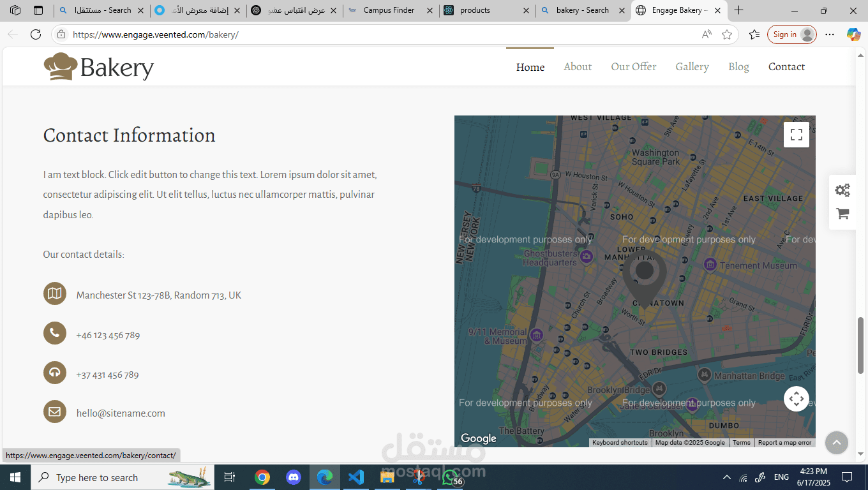Click the page vertical scrollbar thumb
The image size is (868, 490).
861,345
